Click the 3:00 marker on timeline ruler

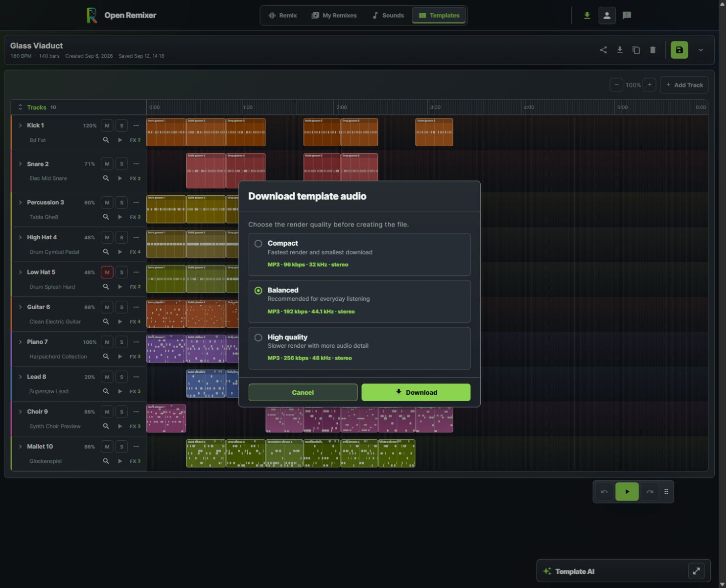coord(435,107)
